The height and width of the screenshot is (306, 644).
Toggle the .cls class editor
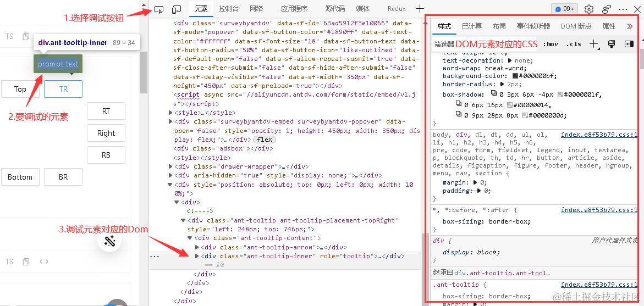pos(574,44)
